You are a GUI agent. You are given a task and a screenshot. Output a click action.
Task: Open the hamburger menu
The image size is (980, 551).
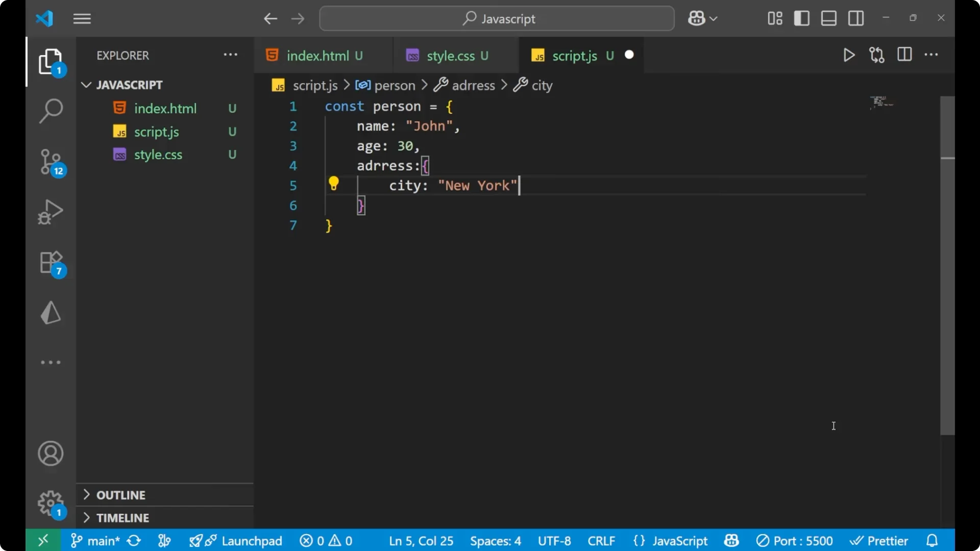point(82,18)
